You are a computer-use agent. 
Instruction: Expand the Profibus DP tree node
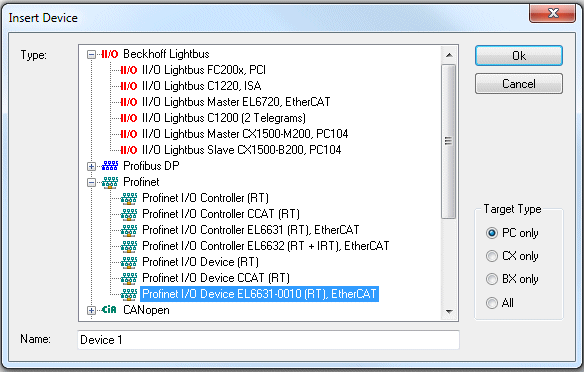[91, 166]
